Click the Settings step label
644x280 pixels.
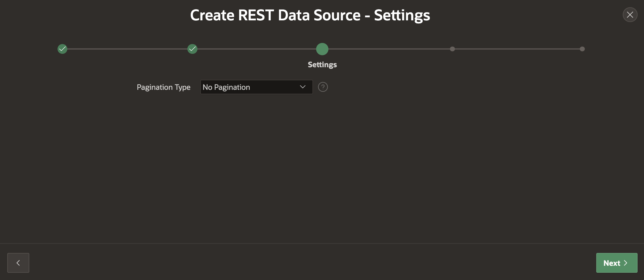click(x=322, y=65)
